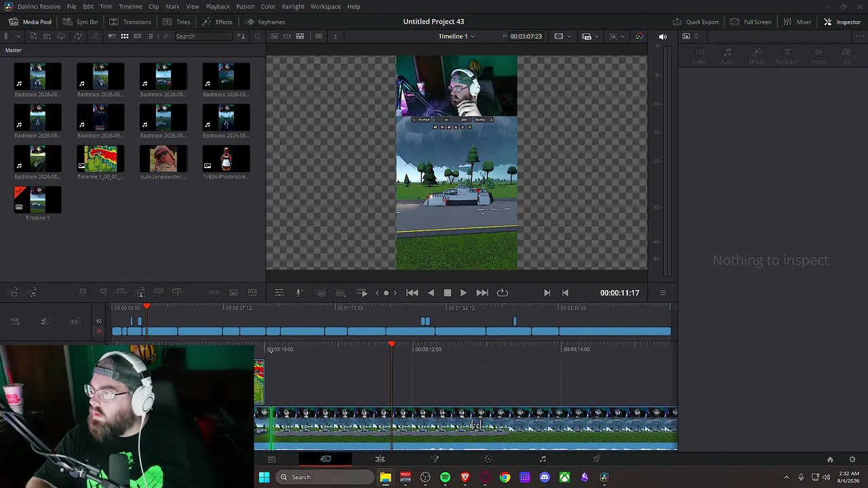
Task: Open the File menu
Action: pos(71,6)
